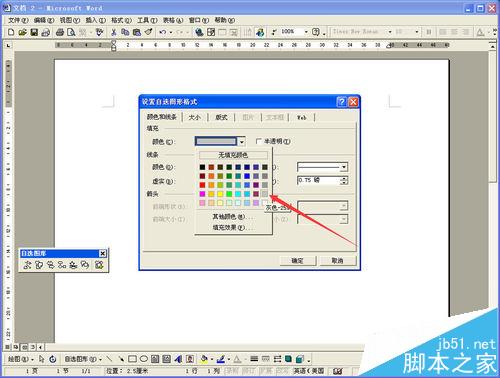Image resolution: width=500 pixels, height=378 pixels.
Task: Click the 确定 button
Action: tap(298, 261)
